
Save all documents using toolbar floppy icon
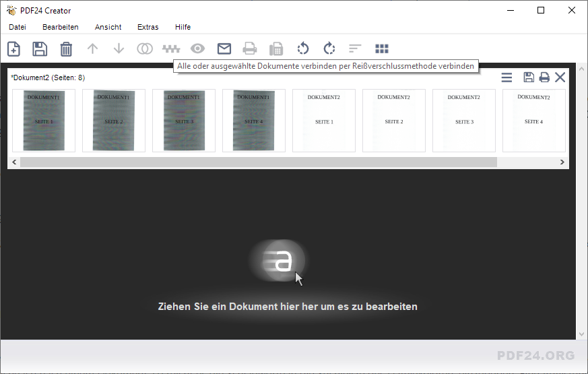coord(40,49)
